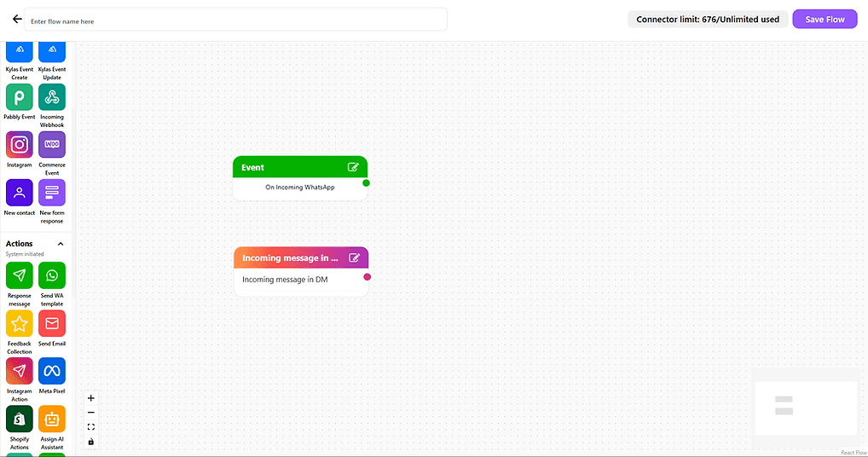Collapse the Actions section chevron
Screen dimensions: 868x457
(61, 244)
